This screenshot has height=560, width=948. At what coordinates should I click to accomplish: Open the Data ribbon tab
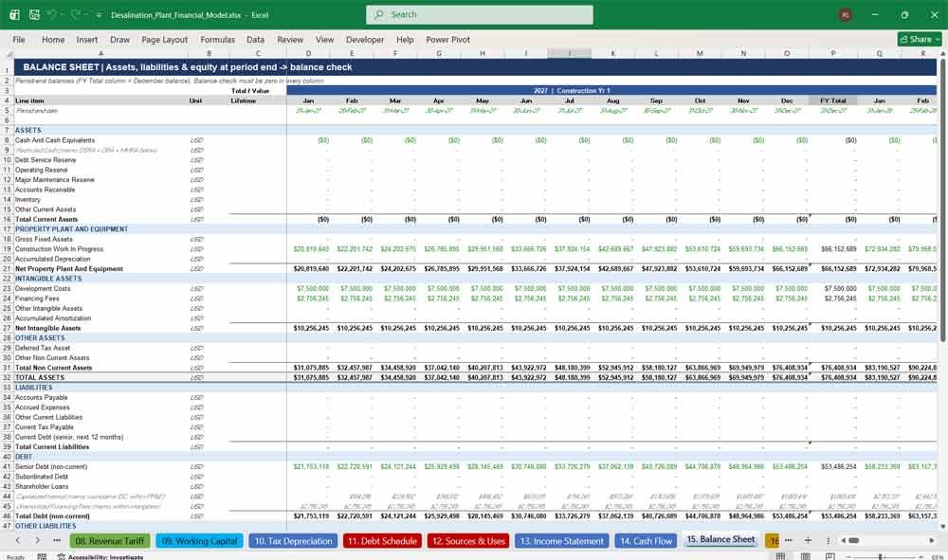(x=255, y=39)
